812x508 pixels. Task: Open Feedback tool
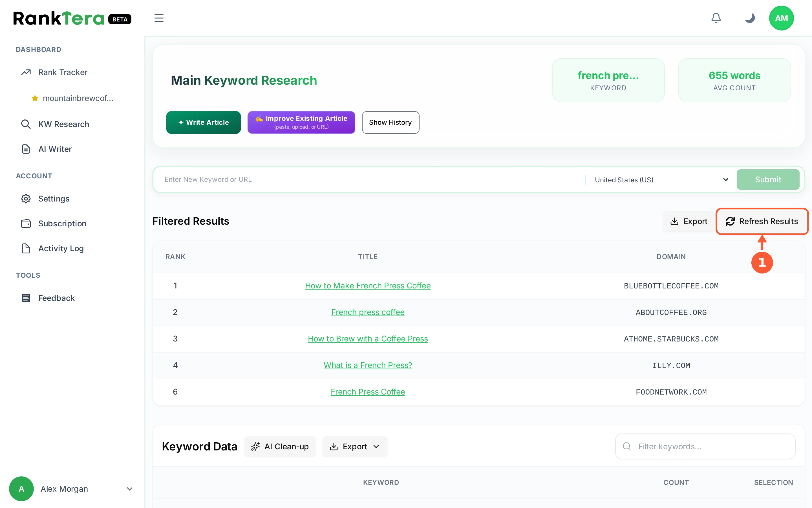point(57,298)
